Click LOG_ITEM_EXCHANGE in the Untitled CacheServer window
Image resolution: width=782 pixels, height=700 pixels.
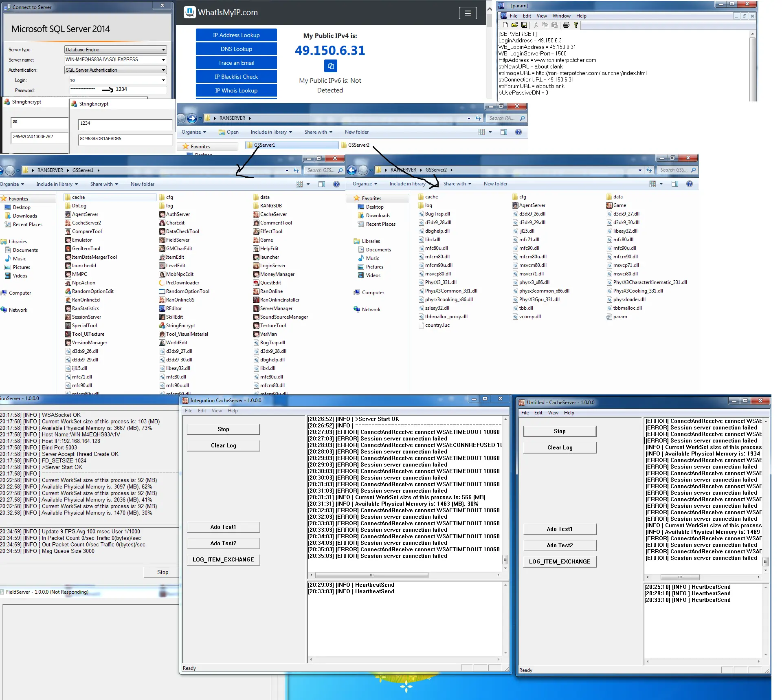click(x=560, y=561)
